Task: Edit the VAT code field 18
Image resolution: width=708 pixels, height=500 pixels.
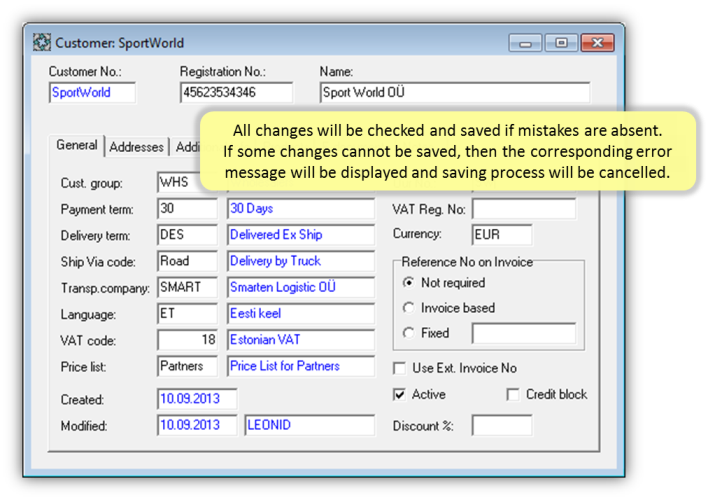Action: point(187,340)
